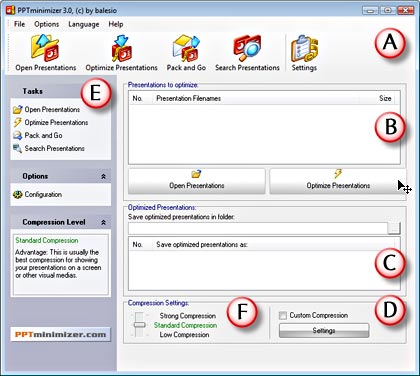Click the Settings button under Custom Compression

pyautogui.click(x=324, y=331)
